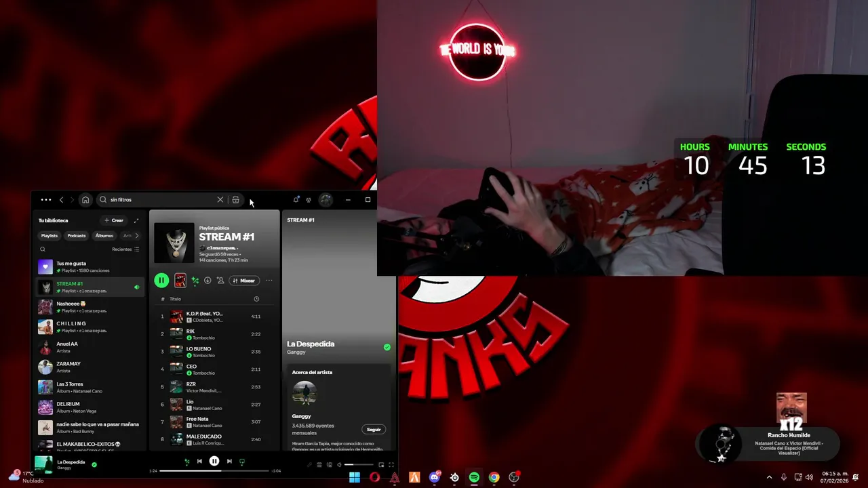Open the Windows Start menu
This screenshot has height=488, width=868.
click(355, 477)
